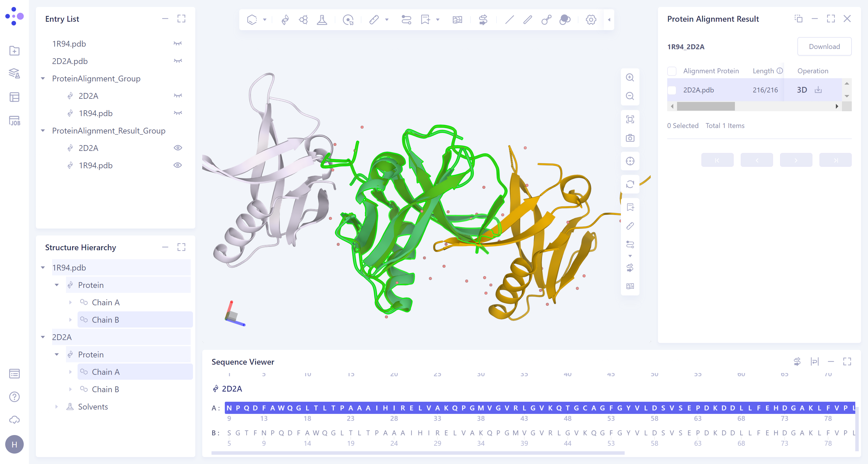
Task: Download aligned 2D2A.pdb via row download icon
Action: pos(818,90)
